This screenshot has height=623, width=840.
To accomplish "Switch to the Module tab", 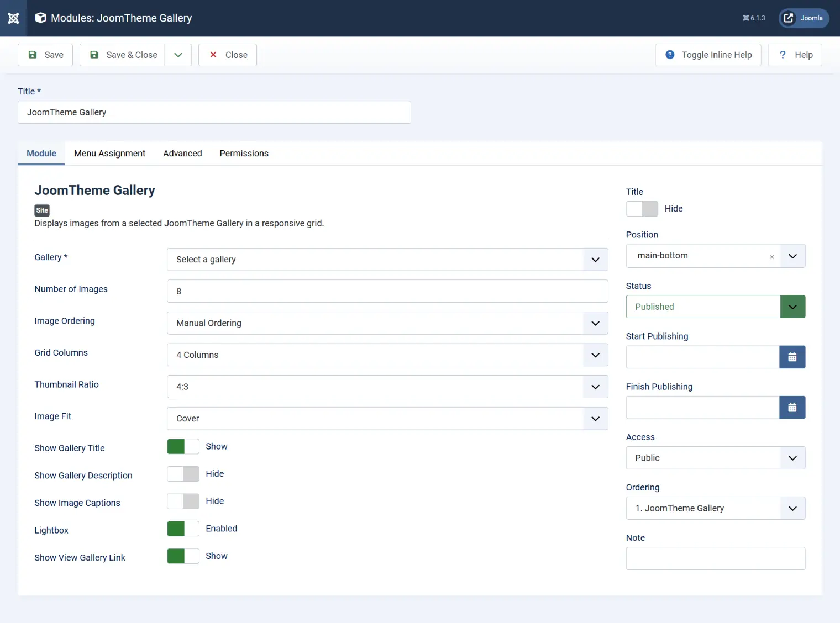I will [x=41, y=154].
